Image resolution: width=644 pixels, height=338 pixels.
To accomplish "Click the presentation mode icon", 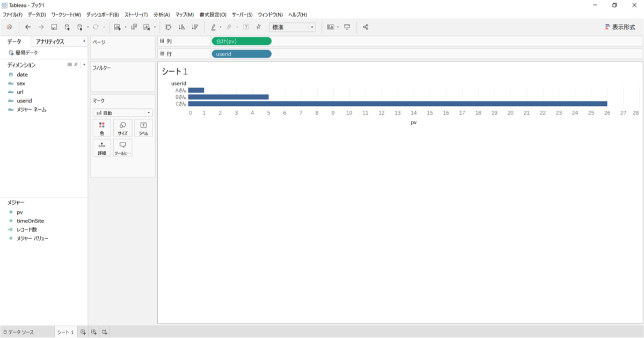I will tap(347, 27).
